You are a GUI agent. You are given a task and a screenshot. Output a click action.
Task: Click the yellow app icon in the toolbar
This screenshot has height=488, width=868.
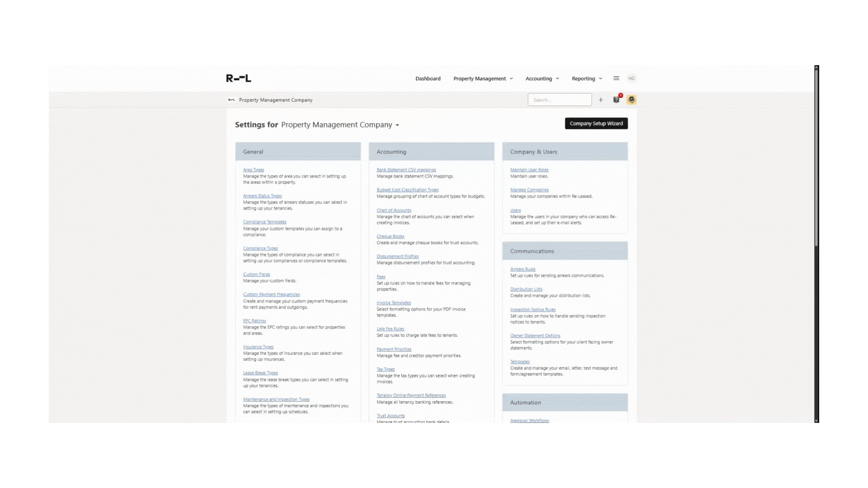click(x=632, y=99)
